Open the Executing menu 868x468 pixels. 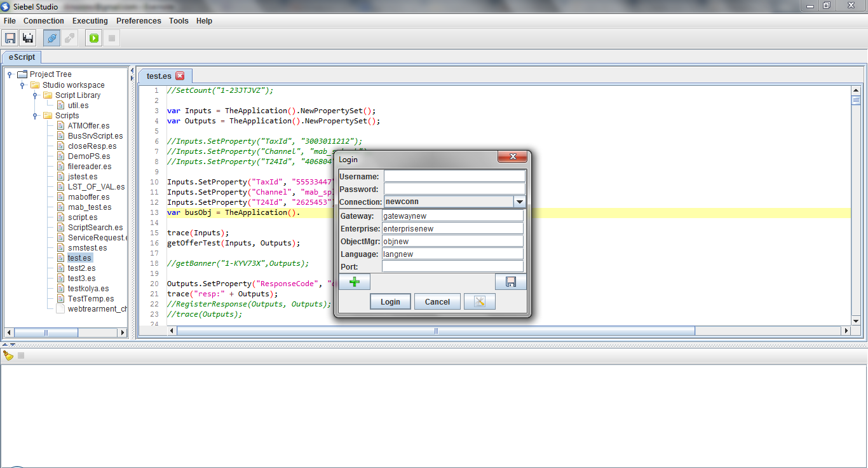(x=90, y=21)
